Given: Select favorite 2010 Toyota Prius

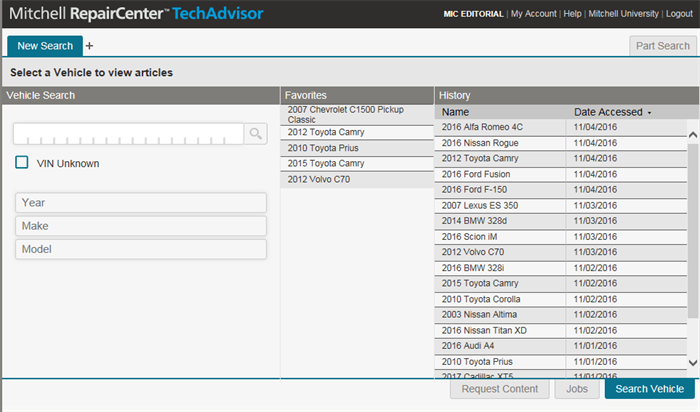Looking at the screenshot, I should pos(357,148).
